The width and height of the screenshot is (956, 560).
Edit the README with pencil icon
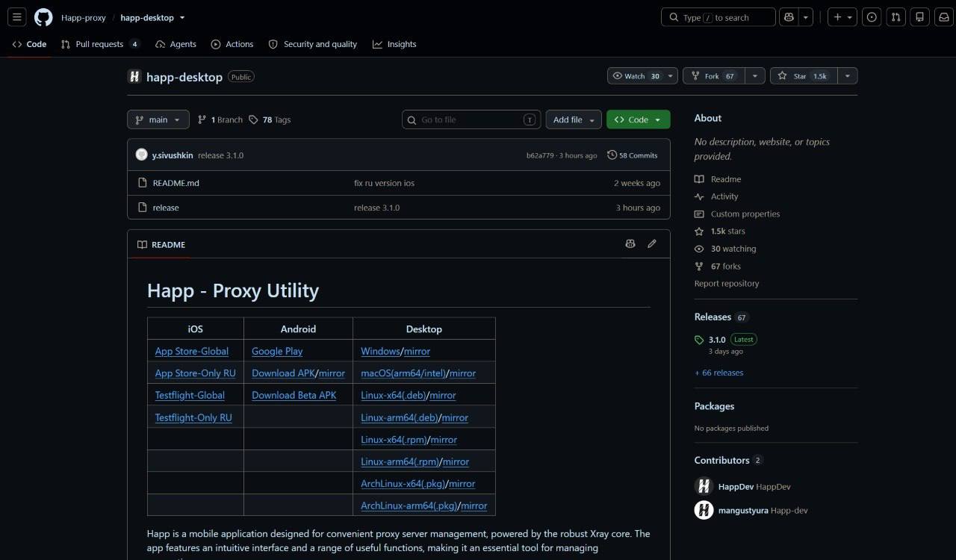(x=652, y=244)
